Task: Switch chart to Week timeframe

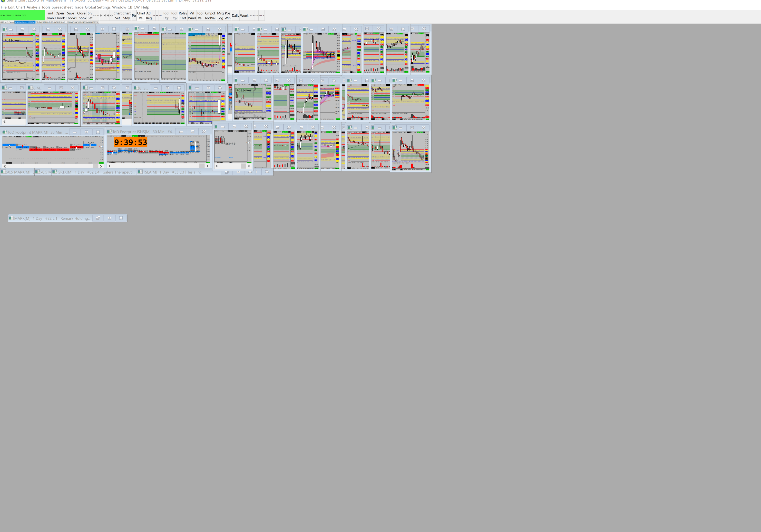Action: 244,16
